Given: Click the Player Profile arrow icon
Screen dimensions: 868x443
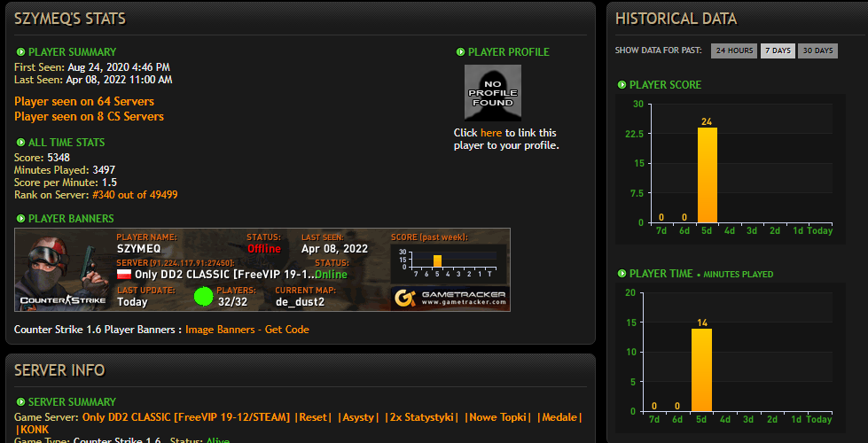Looking at the screenshot, I should pos(460,52).
